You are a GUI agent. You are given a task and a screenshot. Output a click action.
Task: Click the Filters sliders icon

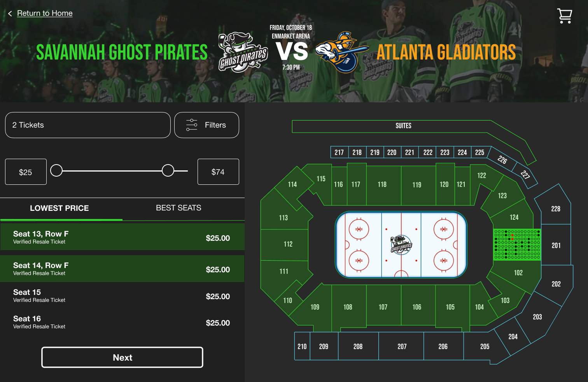[192, 125]
